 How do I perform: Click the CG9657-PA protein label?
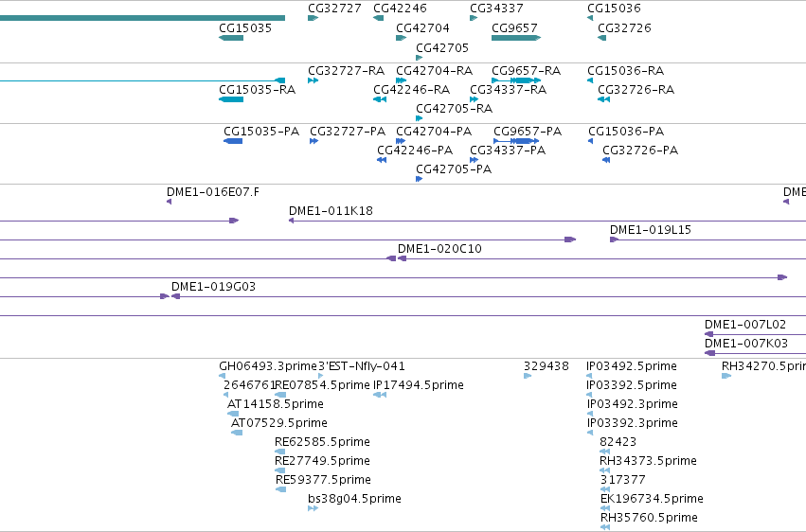(x=528, y=132)
